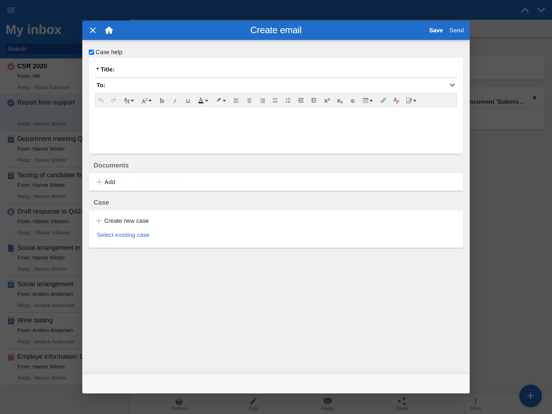Viewport: 552px width, 414px height.
Task: Open CSR 2020 inbox item
Action: click(x=41, y=76)
